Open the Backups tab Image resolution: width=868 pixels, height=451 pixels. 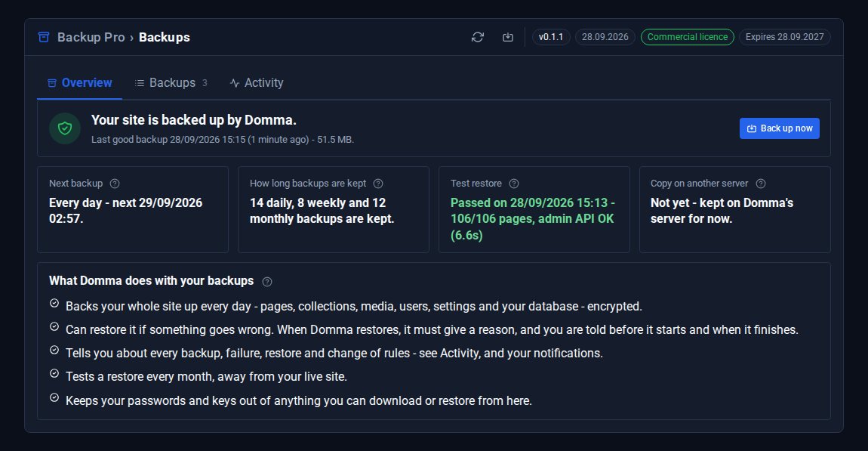[171, 83]
